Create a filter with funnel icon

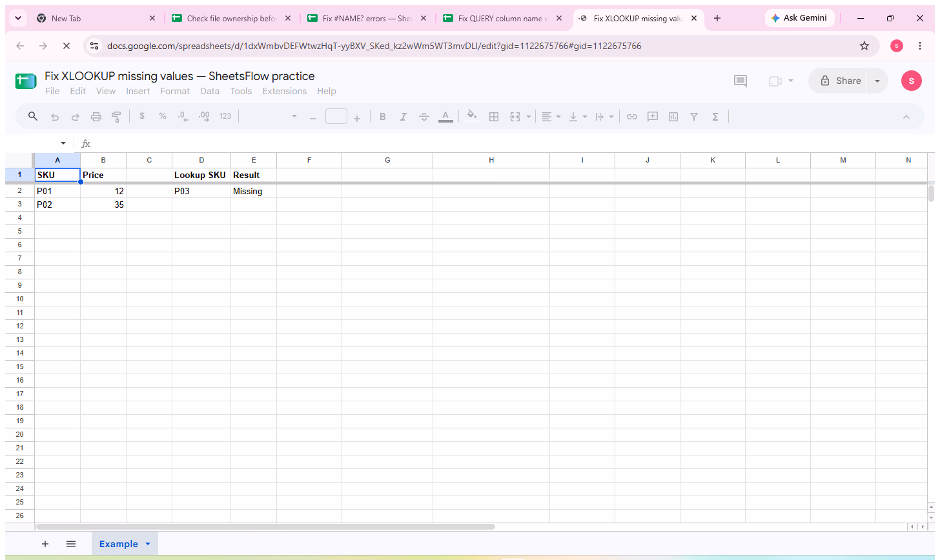[x=694, y=117]
